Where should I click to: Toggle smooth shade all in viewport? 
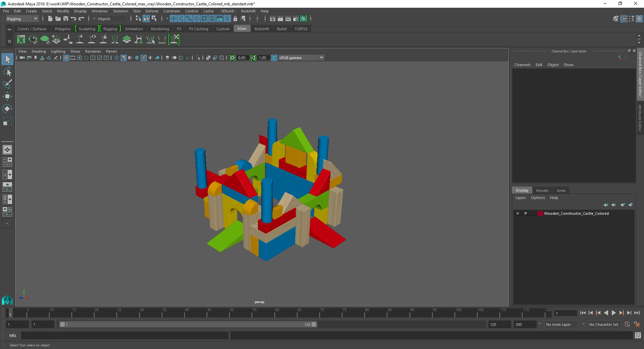point(123,58)
